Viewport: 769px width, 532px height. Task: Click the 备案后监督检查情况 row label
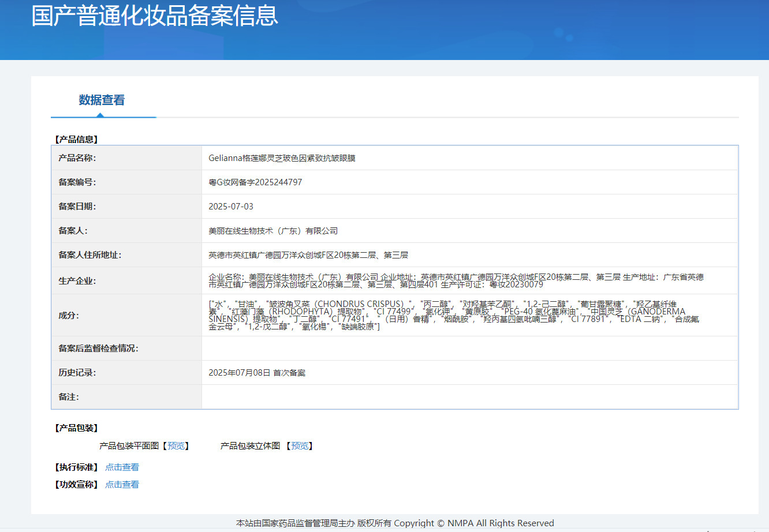click(98, 349)
